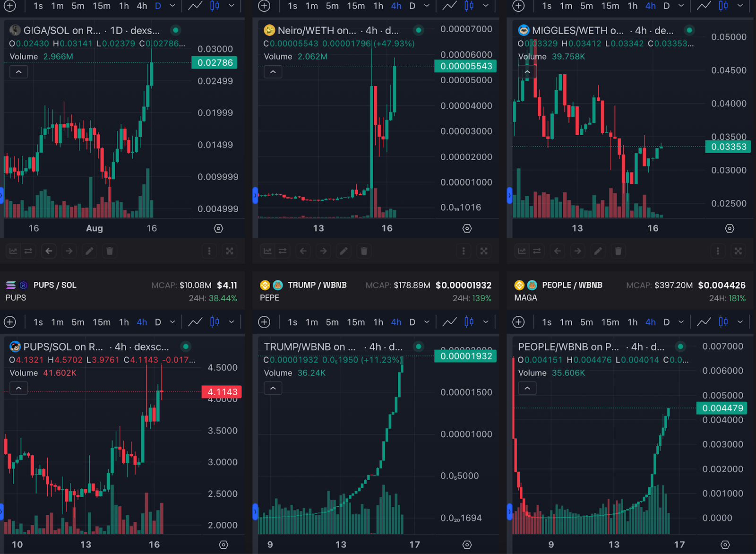Toggle green status dot on PEOPLE/WBNB chart
Viewport: 756px width, 554px height.
click(x=680, y=346)
